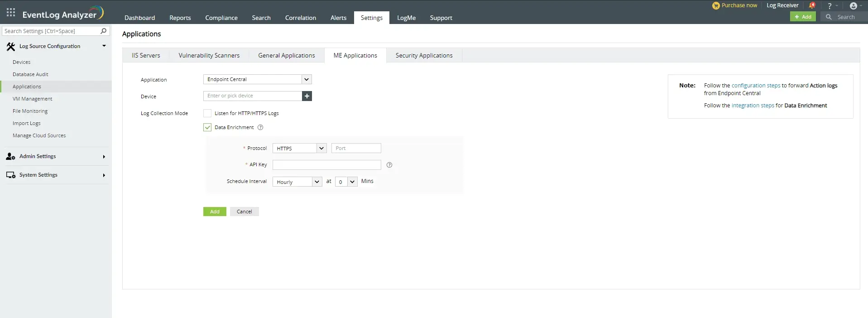The image size is (868, 318).
Task: Click the Purchase now cart icon
Action: click(x=716, y=5)
